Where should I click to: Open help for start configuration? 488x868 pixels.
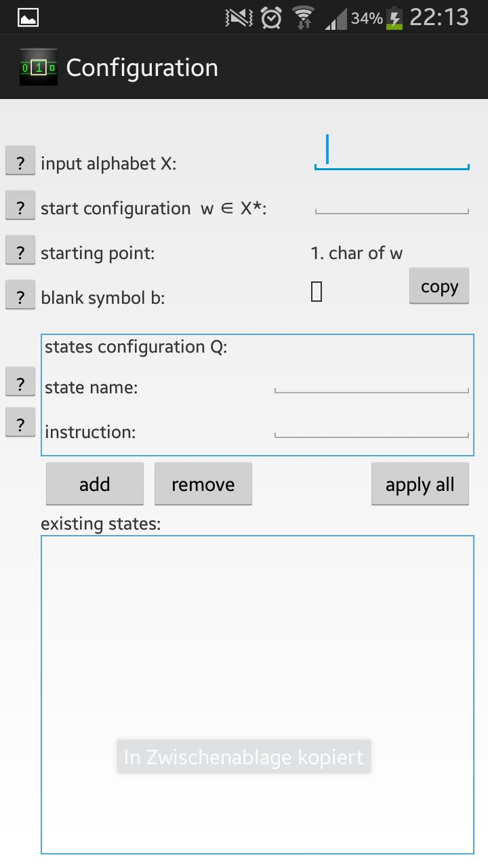(x=20, y=206)
